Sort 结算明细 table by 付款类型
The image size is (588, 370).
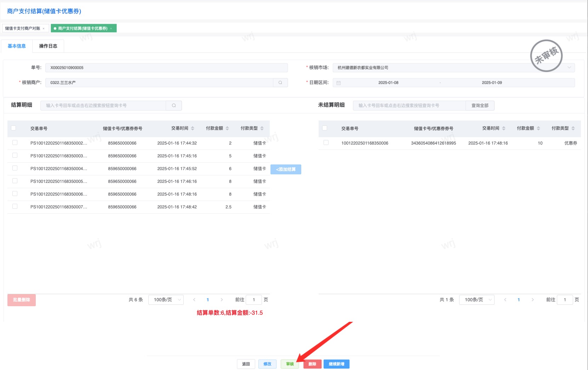[x=262, y=128]
